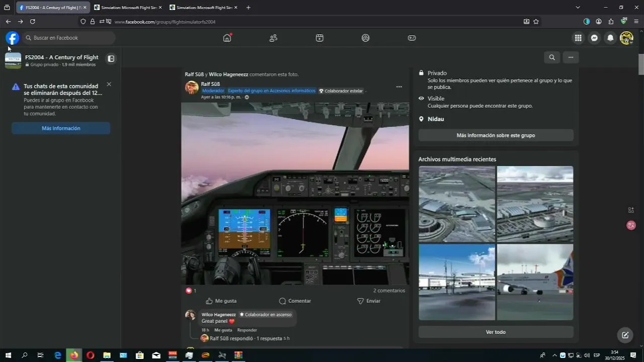Open the Video/Reels icon in top navigation
Screen dimensions: 644x362
point(319,38)
